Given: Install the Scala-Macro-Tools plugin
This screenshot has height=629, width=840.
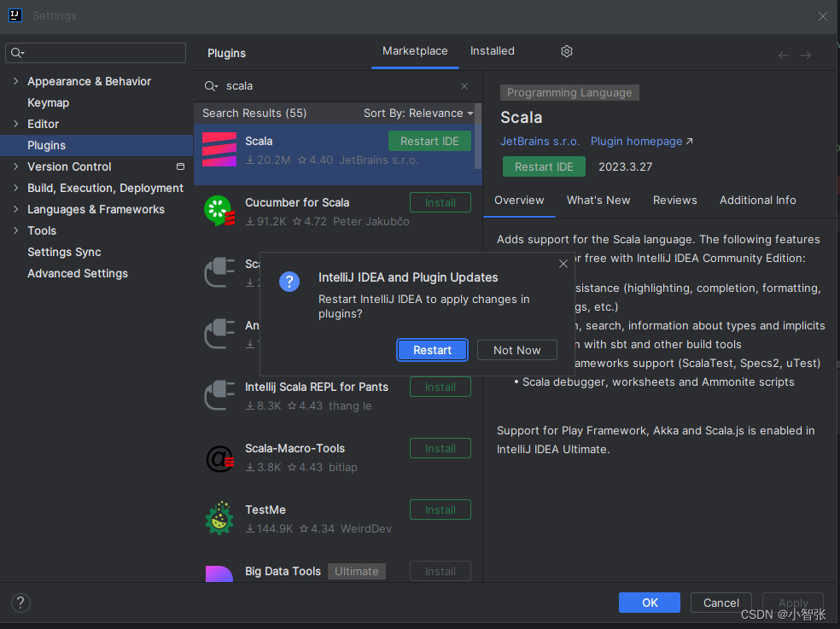Looking at the screenshot, I should click(x=440, y=448).
